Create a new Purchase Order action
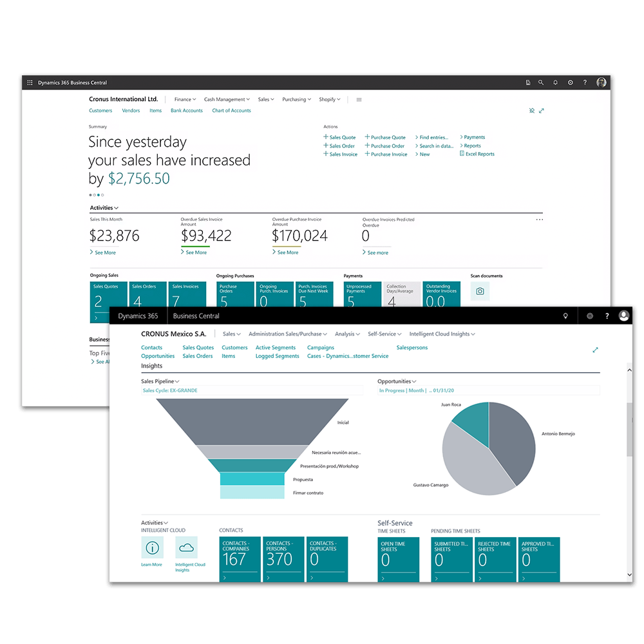This screenshot has width=644, height=644. click(384, 146)
